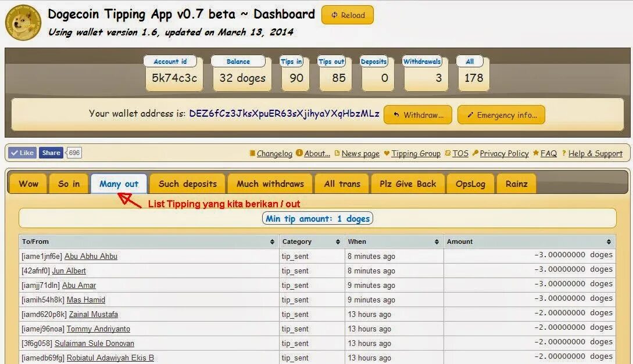Click the All count 178

click(x=474, y=78)
